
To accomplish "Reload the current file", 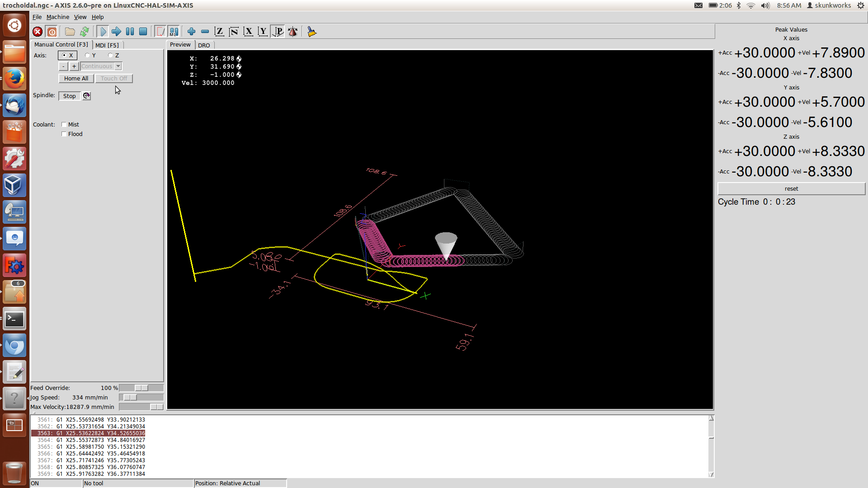I will point(85,32).
